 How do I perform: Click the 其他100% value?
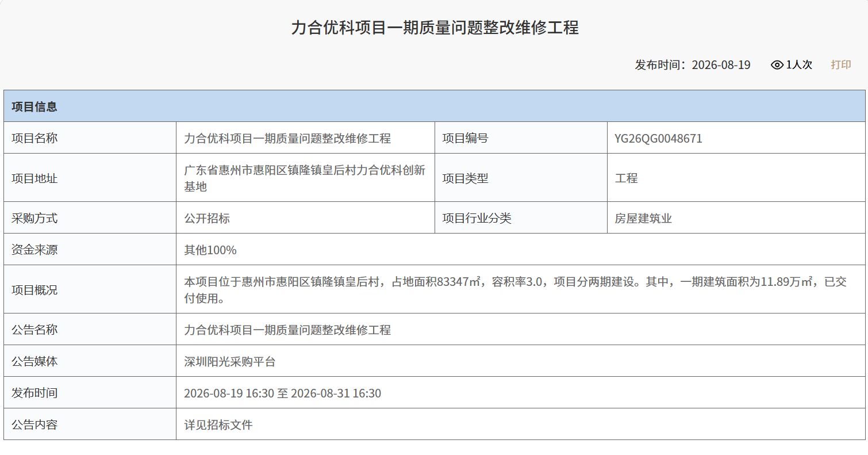click(210, 250)
